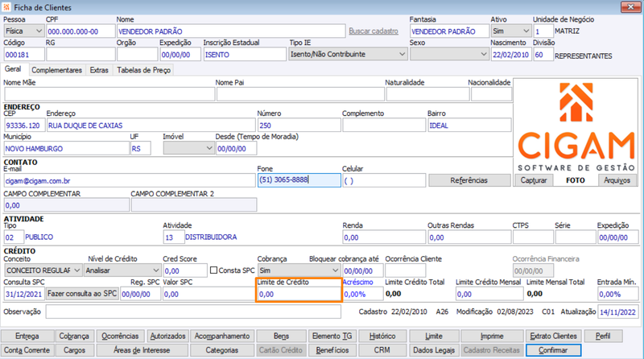Click the Inscrição Estadual field
This screenshot has width=644, height=359.
coord(245,54)
